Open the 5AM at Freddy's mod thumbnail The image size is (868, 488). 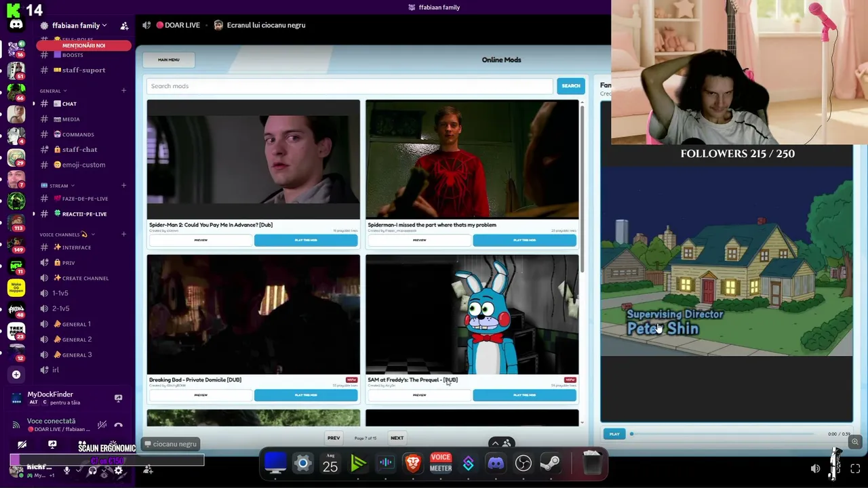tap(472, 314)
